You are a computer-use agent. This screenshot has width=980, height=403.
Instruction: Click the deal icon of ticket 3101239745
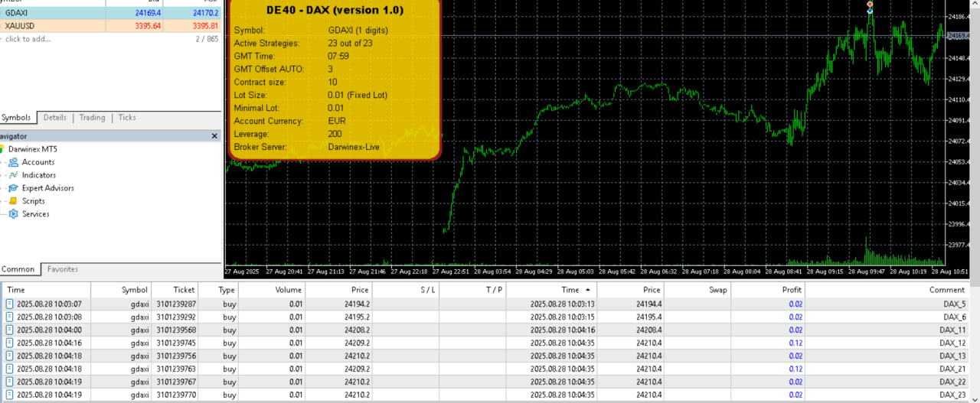(9, 343)
